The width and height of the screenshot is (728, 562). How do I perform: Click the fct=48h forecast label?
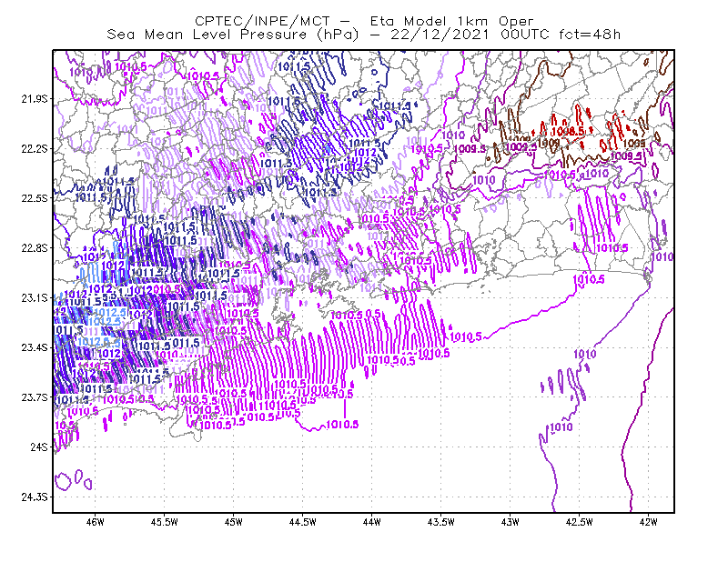pyautogui.click(x=590, y=35)
